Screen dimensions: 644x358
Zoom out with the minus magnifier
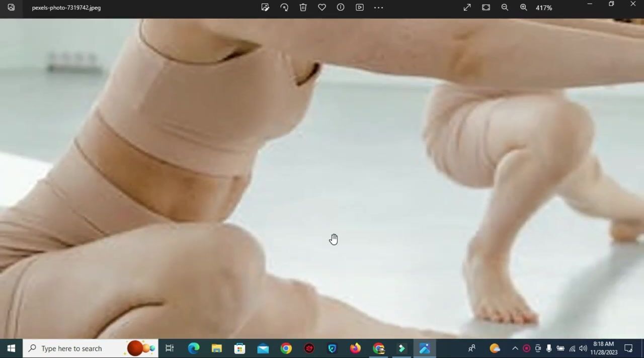point(505,8)
